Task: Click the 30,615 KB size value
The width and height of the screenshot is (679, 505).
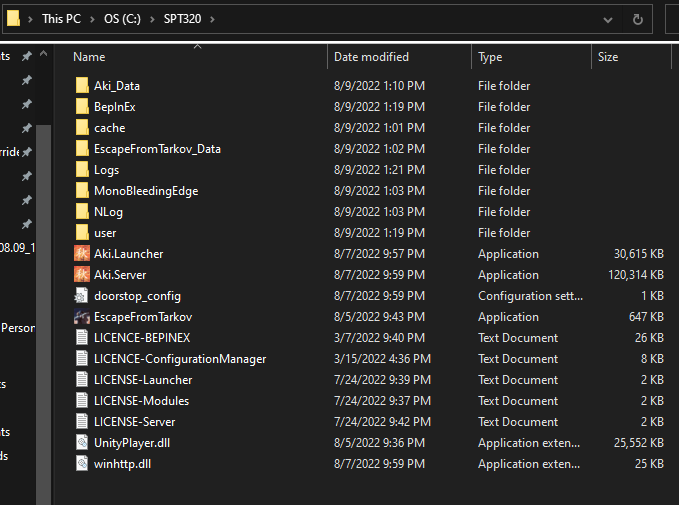Action: pyautogui.click(x=639, y=254)
